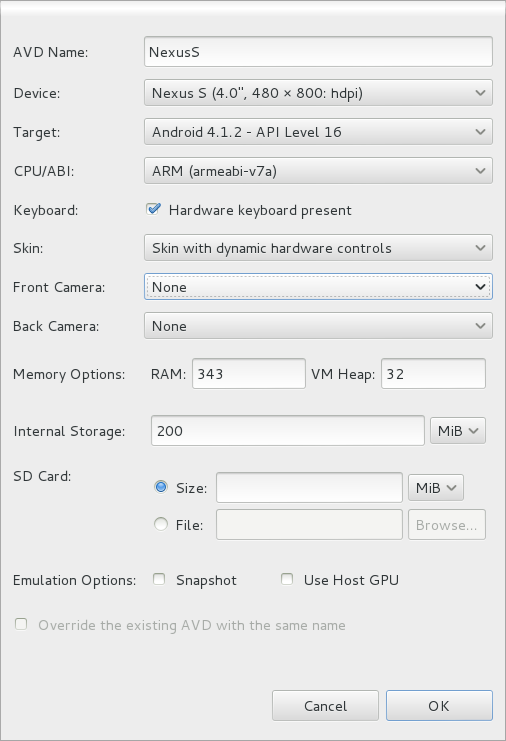Click the VM Heap input field

tap(433, 373)
